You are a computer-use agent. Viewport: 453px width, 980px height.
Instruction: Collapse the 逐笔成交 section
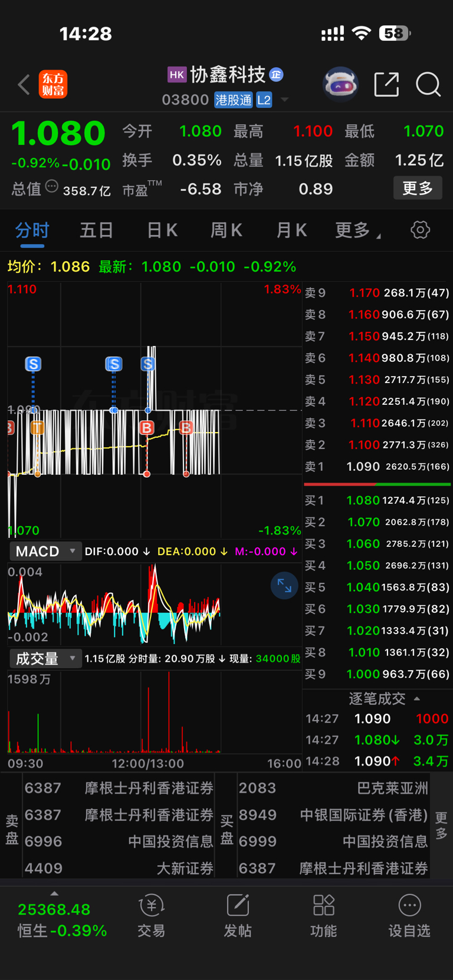(385, 698)
